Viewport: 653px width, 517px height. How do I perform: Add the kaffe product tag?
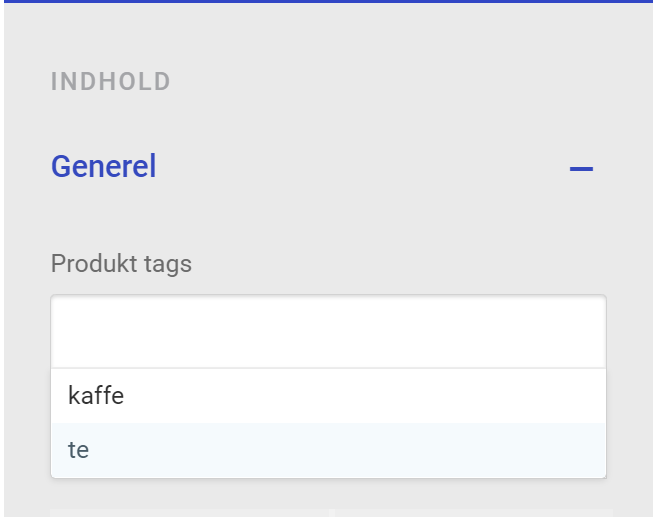[x=96, y=396]
